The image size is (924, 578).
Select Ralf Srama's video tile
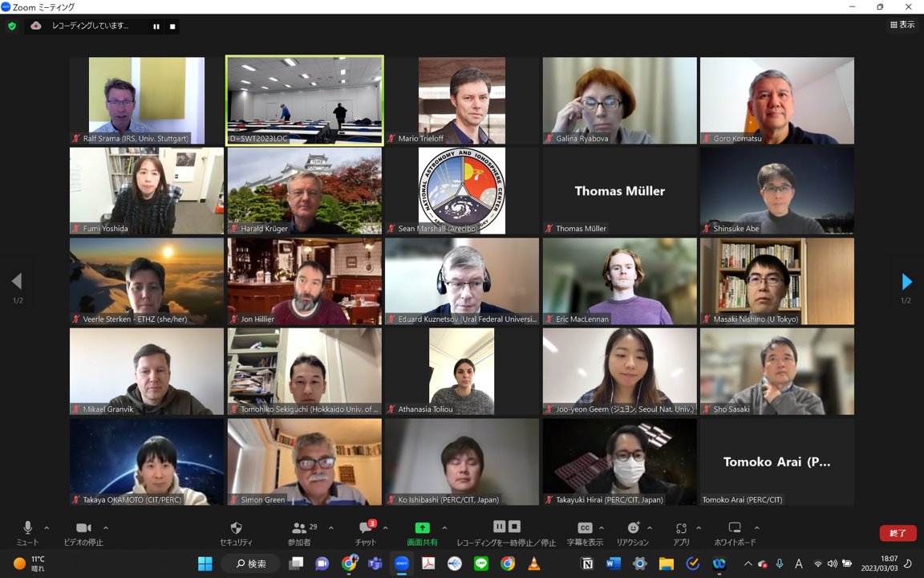pyautogui.click(x=146, y=100)
